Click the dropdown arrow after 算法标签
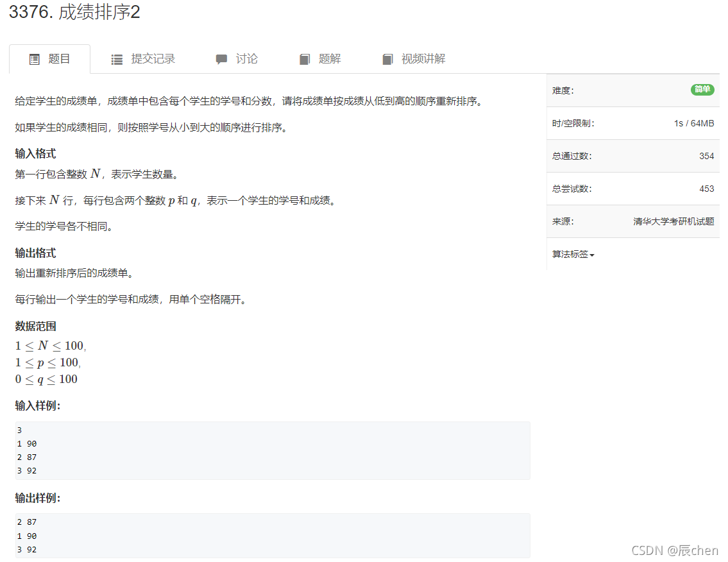 pos(591,254)
